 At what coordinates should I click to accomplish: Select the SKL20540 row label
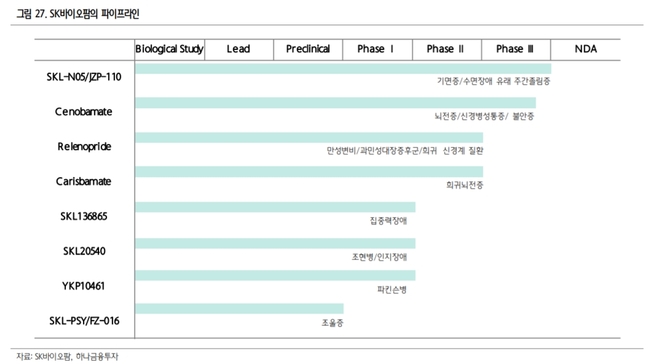(84, 251)
